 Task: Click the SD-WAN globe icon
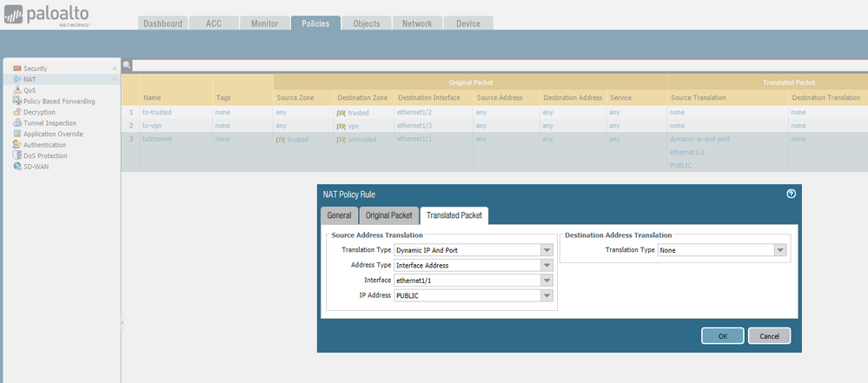pyautogui.click(x=17, y=166)
